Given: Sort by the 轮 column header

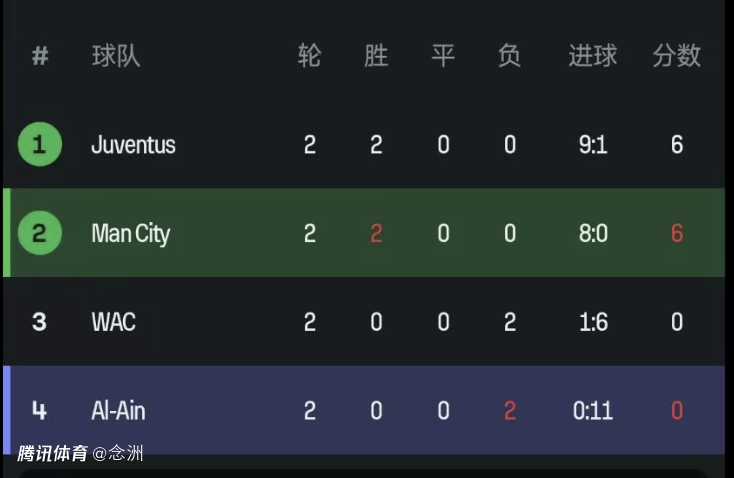Looking at the screenshot, I should 309,56.
